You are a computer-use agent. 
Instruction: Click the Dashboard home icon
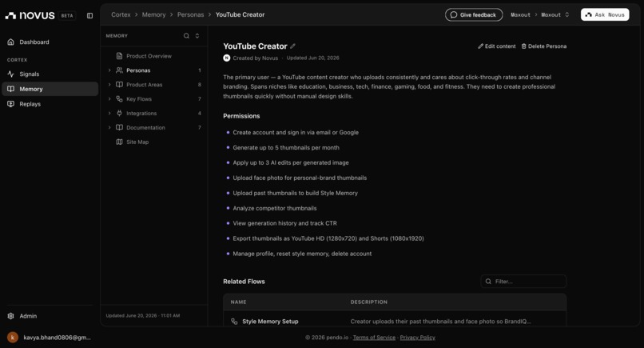click(x=10, y=42)
